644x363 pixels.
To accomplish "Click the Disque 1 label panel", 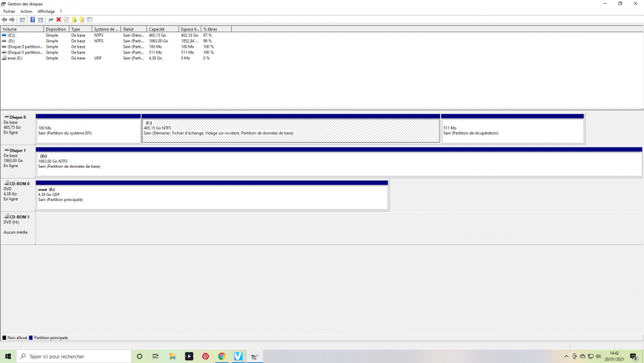I will point(17,162).
